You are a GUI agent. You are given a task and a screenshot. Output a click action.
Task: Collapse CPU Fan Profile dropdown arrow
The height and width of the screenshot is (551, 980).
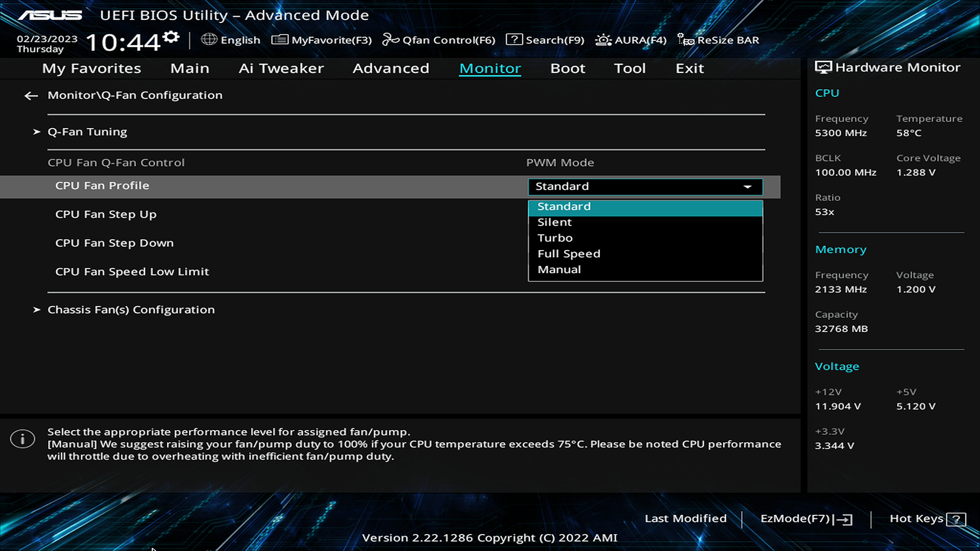[x=747, y=187]
